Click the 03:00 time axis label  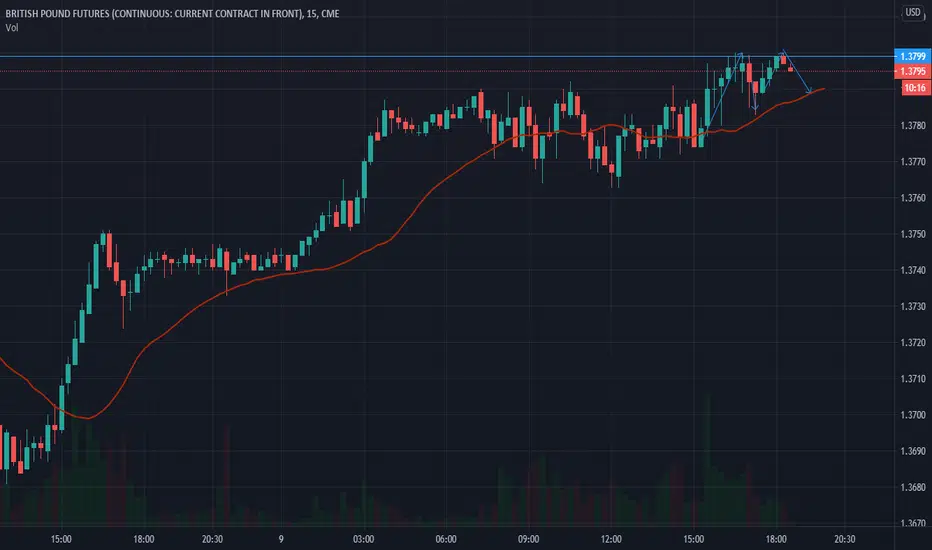coord(364,539)
